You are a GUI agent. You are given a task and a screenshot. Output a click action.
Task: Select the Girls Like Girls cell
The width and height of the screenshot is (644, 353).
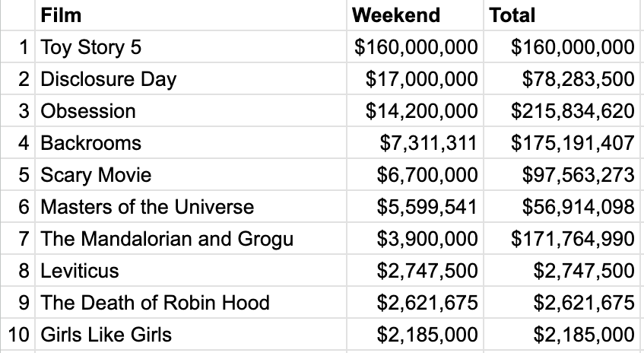coord(191,334)
